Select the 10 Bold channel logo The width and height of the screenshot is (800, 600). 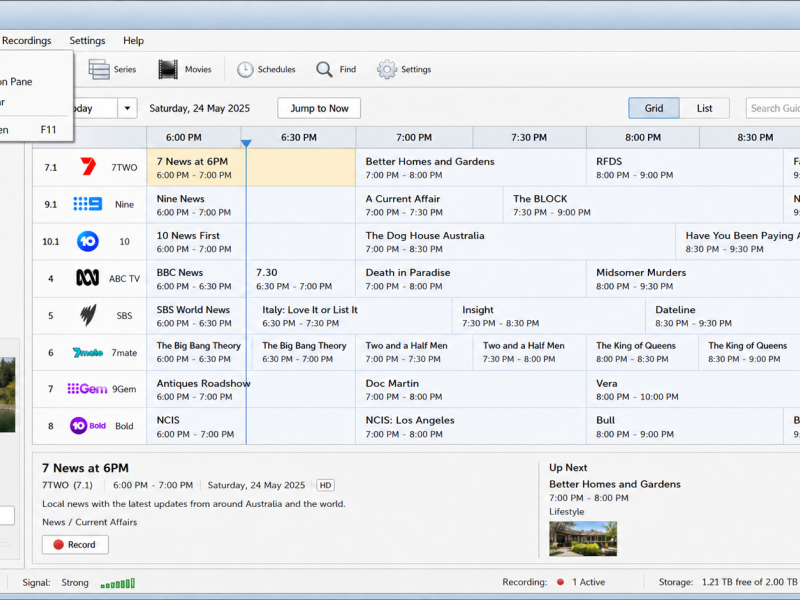point(88,426)
